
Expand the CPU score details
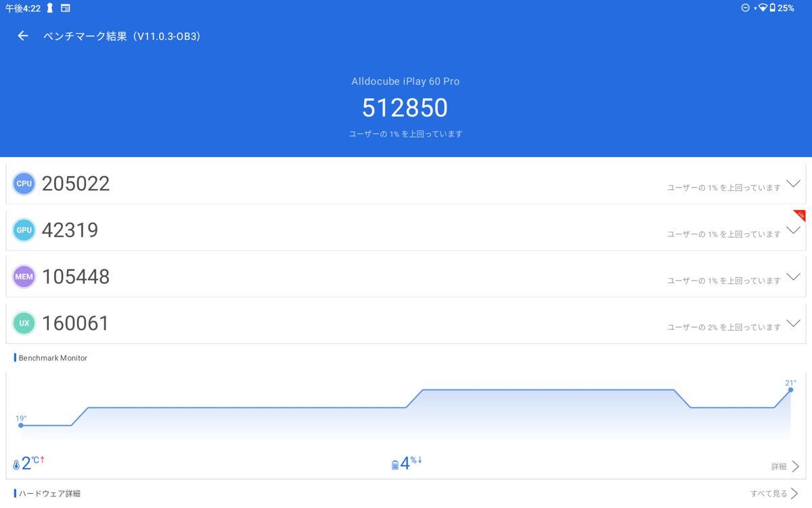793,184
